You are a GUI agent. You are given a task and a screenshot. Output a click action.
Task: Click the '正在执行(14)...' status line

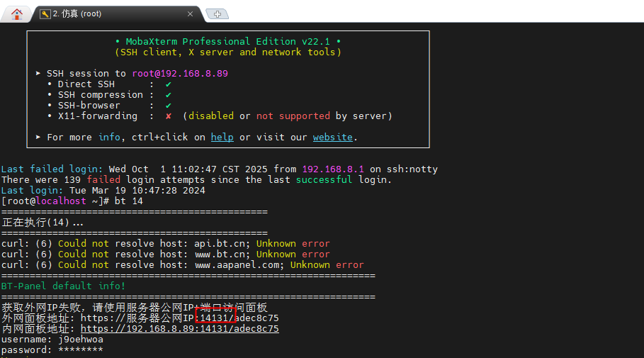(43, 223)
